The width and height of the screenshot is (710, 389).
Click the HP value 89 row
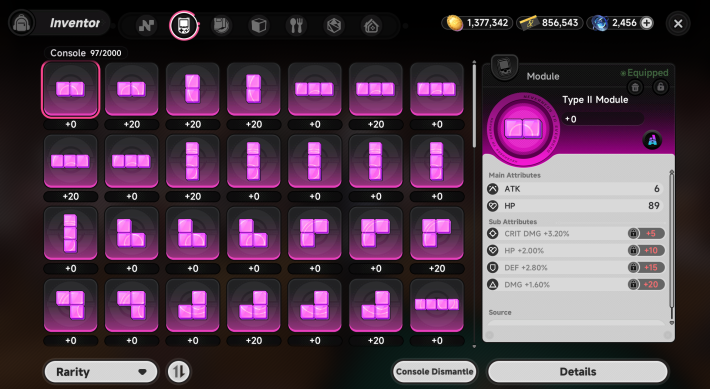[576, 206]
